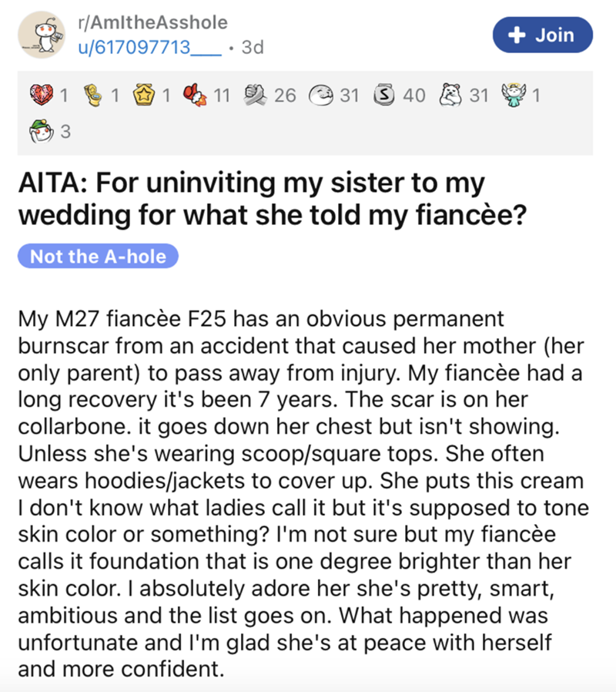This screenshot has width=616, height=692.
Task: Click the silver S award icon
Action: click(x=386, y=97)
